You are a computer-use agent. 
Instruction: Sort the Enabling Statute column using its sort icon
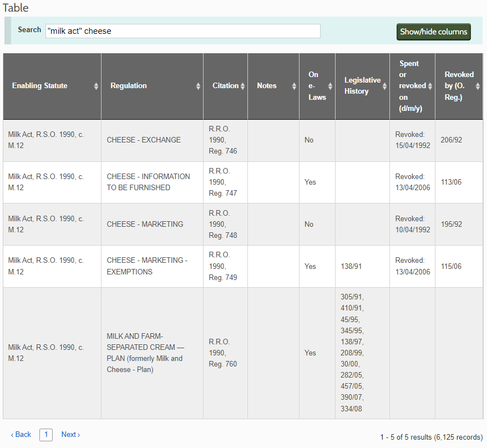tap(95, 86)
